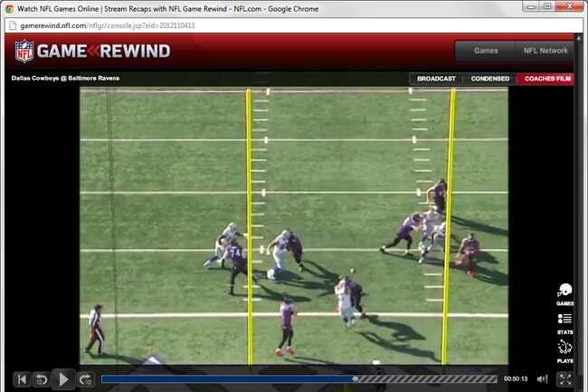Mute the video volume
This screenshot has height=392, width=588.
pos(542,379)
